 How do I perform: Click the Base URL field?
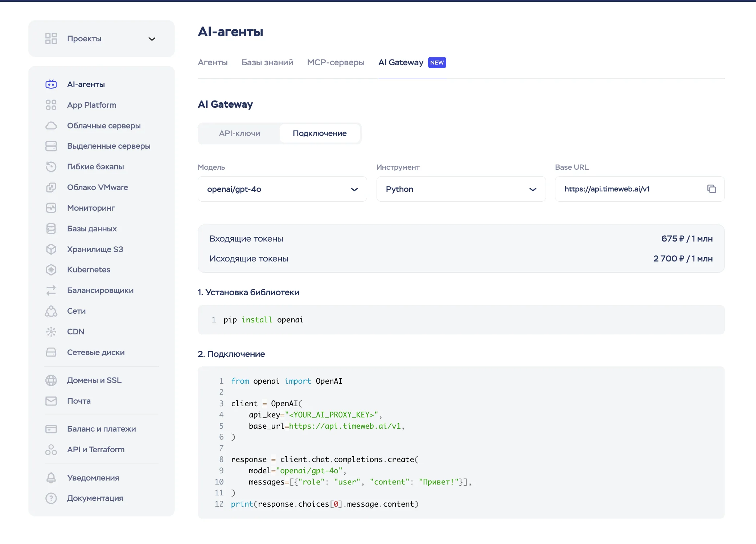(640, 189)
